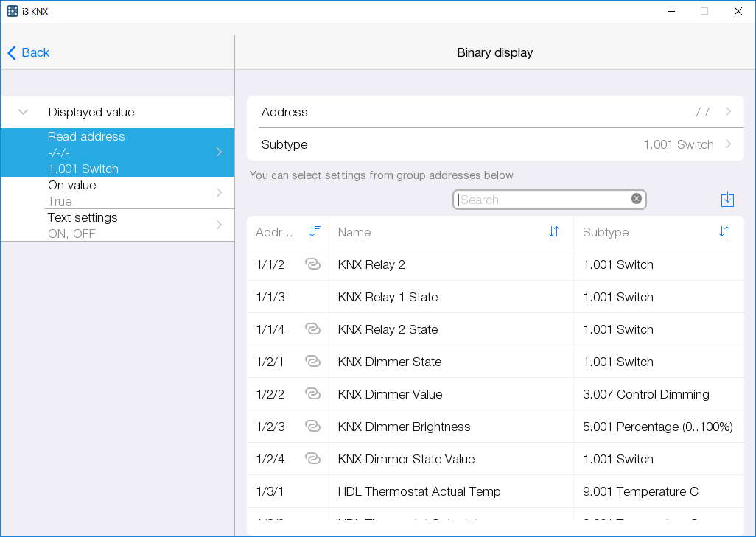Toggle the link icon beside KNX Relay 2
The height and width of the screenshot is (537, 756).
coord(312,264)
